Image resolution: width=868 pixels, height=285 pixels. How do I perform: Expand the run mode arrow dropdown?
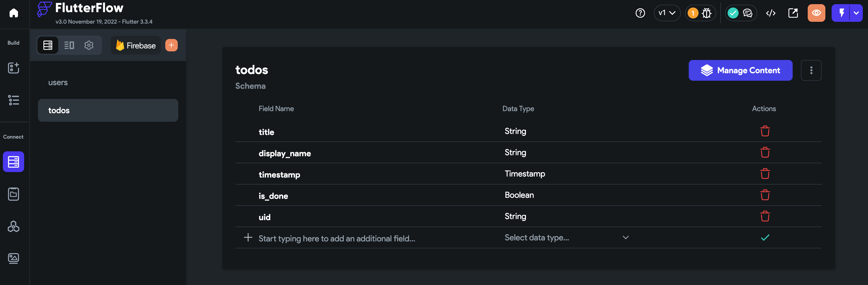(x=856, y=13)
